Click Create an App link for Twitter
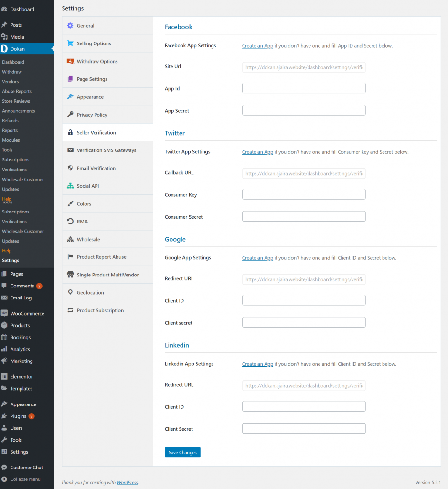 click(257, 152)
